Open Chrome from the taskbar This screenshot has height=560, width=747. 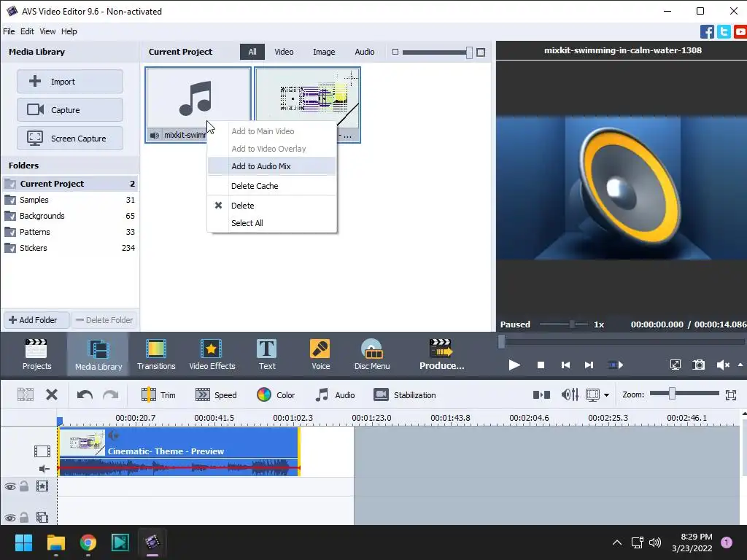click(88, 542)
